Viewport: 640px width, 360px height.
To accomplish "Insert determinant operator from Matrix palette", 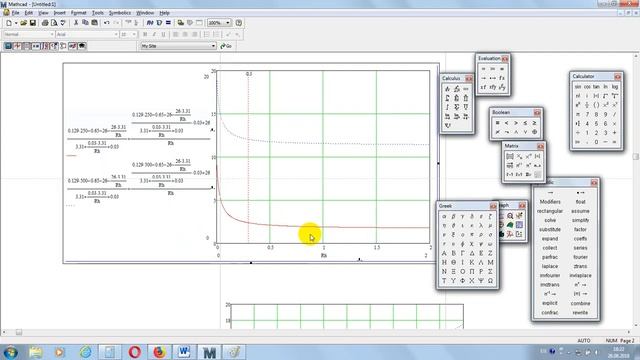I will [x=538, y=156].
